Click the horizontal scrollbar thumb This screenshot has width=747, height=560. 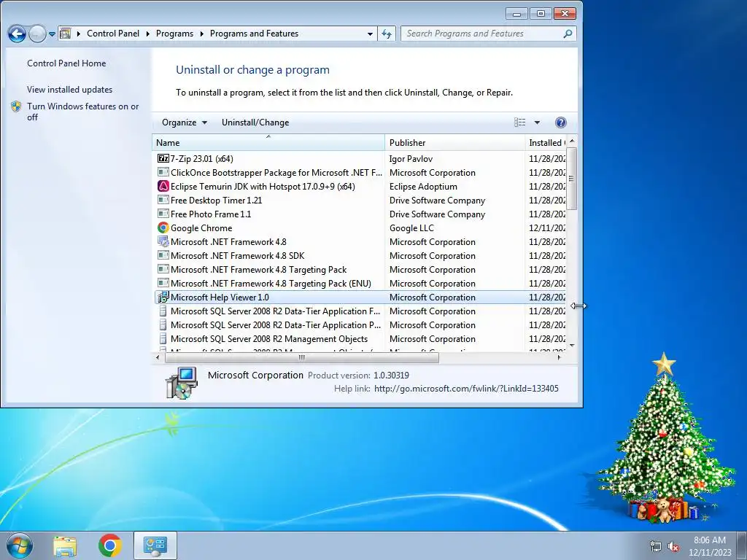(x=301, y=357)
